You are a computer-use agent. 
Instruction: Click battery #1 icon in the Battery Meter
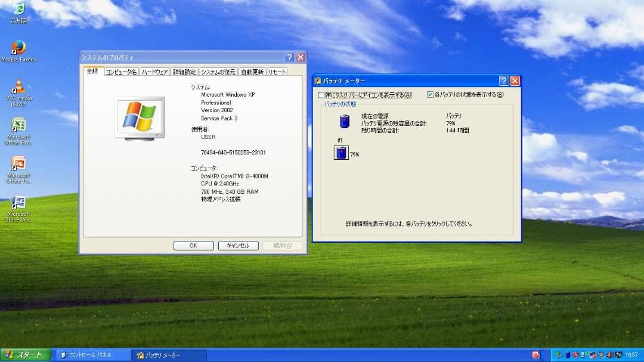pyautogui.click(x=340, y=153)
